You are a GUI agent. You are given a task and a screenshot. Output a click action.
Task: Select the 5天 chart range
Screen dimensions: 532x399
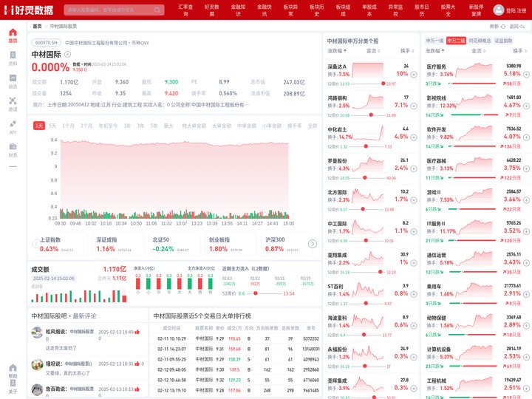pyautogui.click(x=52, y=126)
